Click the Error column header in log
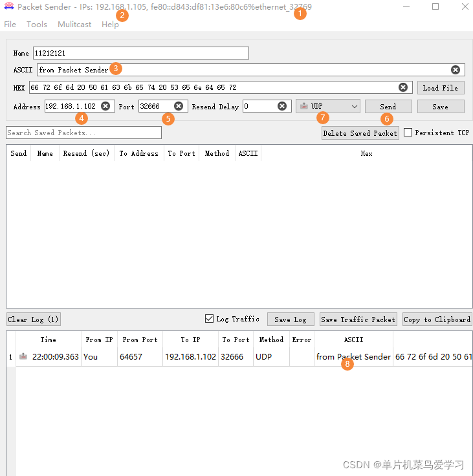This screenshot has height=476, width=473. point(302,340)
